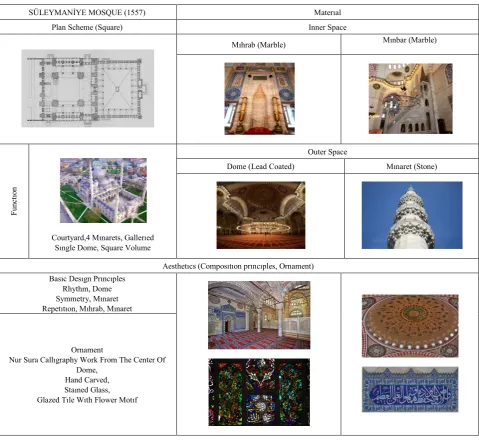Select the Dome (Lead Coated) label
Screen dimensions: 479x441
point(260,166)
